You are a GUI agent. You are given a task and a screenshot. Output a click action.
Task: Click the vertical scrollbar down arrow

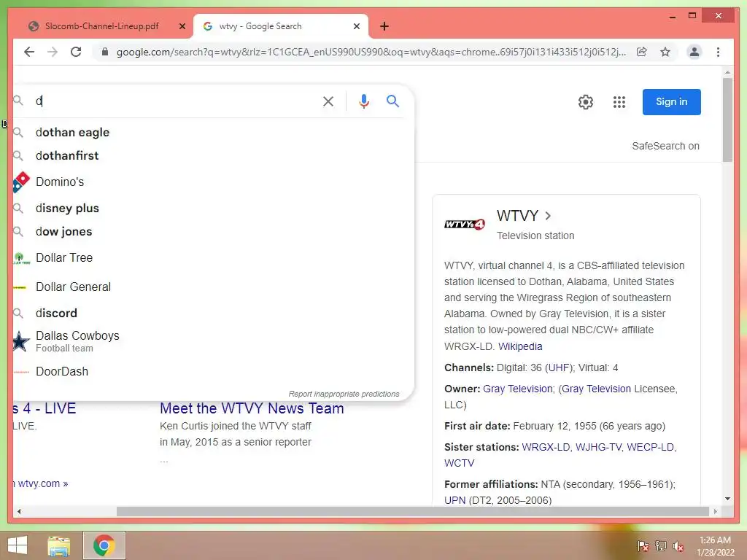727,499
